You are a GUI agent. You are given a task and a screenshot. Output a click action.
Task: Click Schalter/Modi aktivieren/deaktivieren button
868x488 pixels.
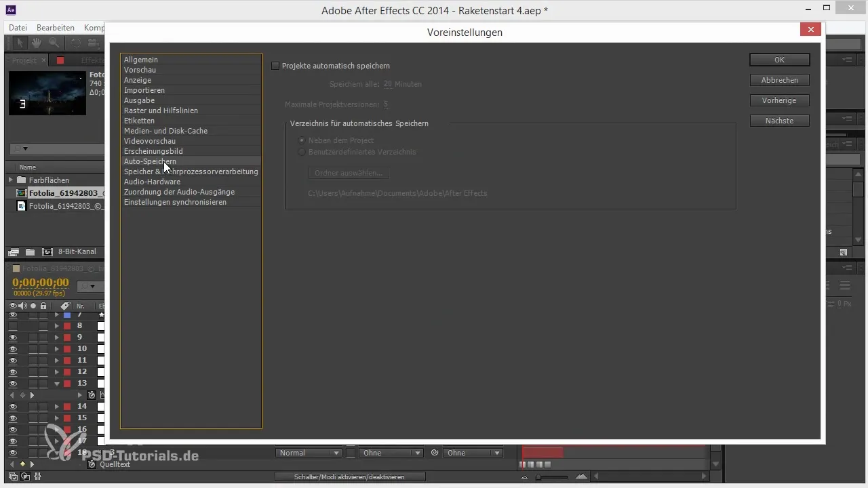coord(350,477)
